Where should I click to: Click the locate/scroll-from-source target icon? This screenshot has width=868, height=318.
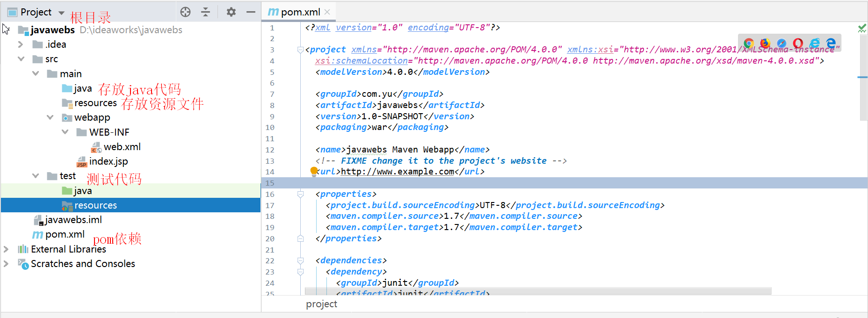coord(185,12)
